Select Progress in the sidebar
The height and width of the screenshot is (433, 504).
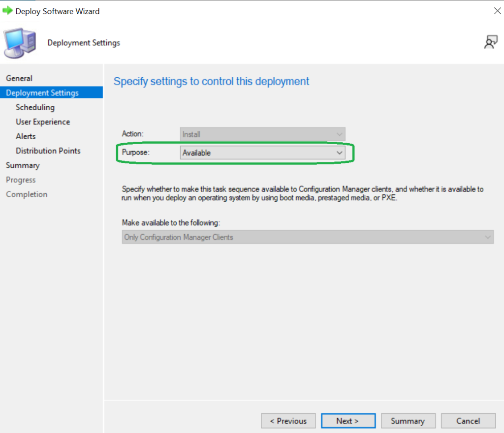21,180
